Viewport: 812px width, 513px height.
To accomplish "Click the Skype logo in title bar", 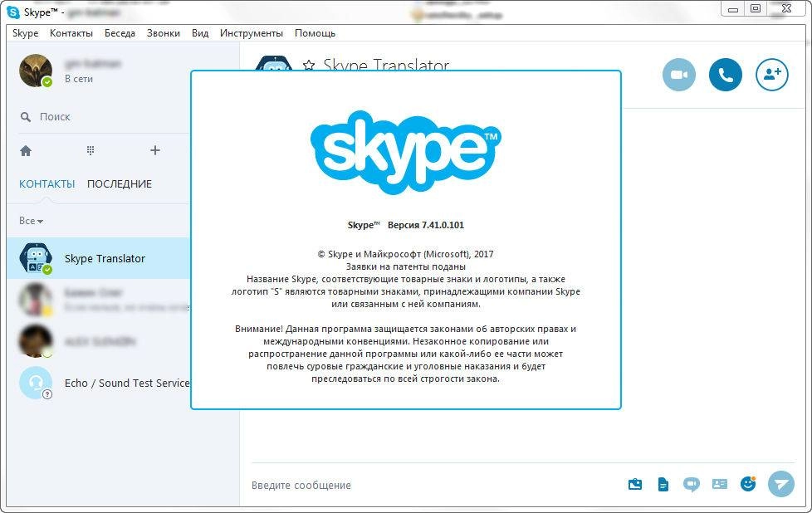I will click(x=13, y=12).
